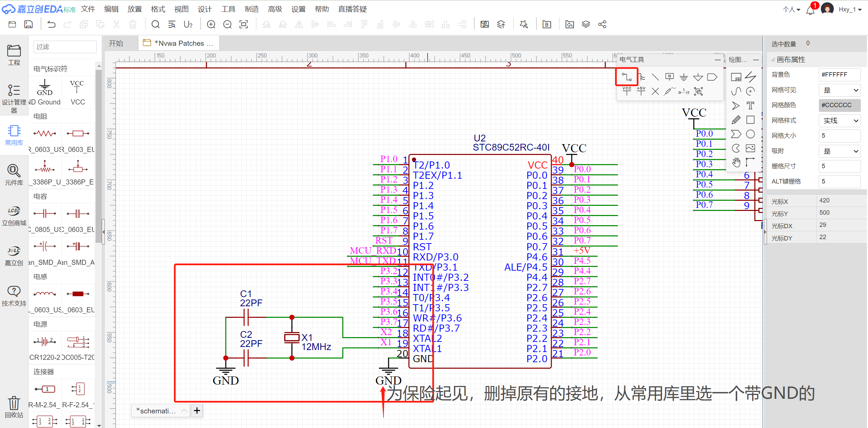Select the No Connect flag tool
The image size is (868, 428).
655,91
